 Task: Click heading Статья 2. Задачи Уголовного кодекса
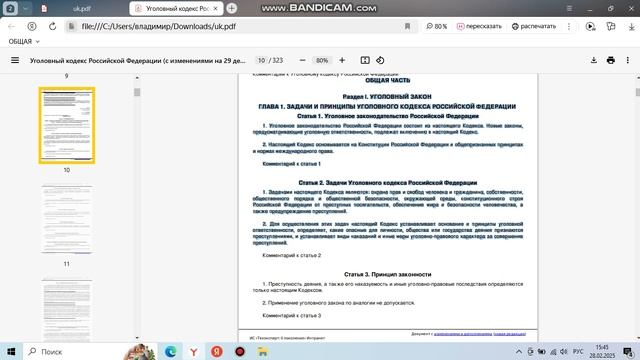(387, 182)
